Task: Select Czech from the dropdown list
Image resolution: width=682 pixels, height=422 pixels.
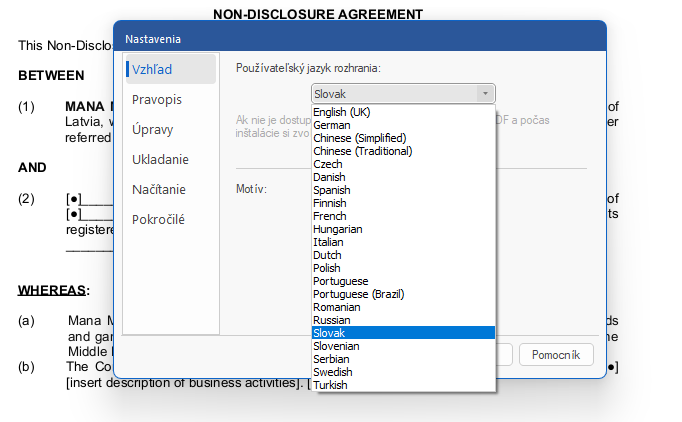Action: pyautogui.click(x=403, y=164)
